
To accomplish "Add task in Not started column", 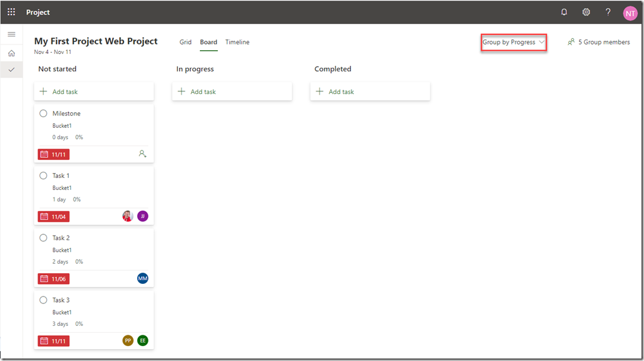I will pos(94,92).
